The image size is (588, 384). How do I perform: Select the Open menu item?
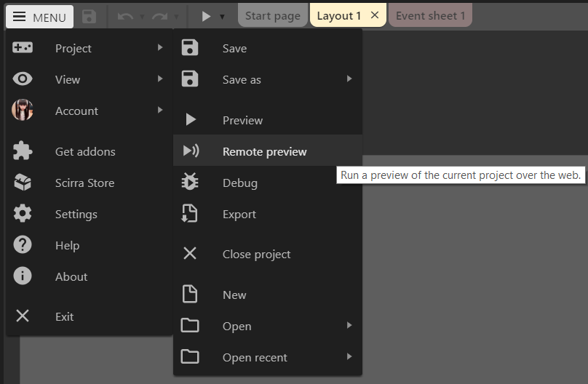tap(268, 326)
